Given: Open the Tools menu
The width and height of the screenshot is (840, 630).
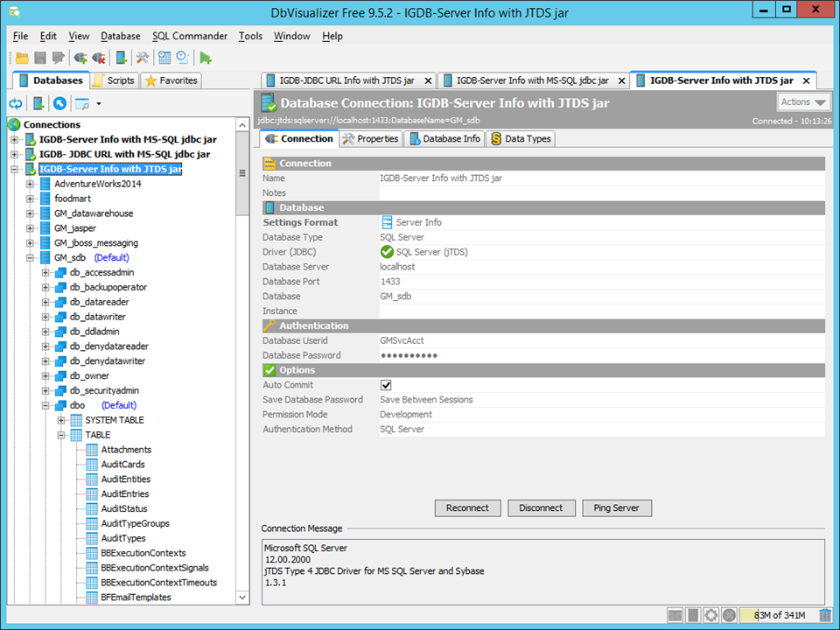Looking at the screenshot, I should click(x=250, y=36).
